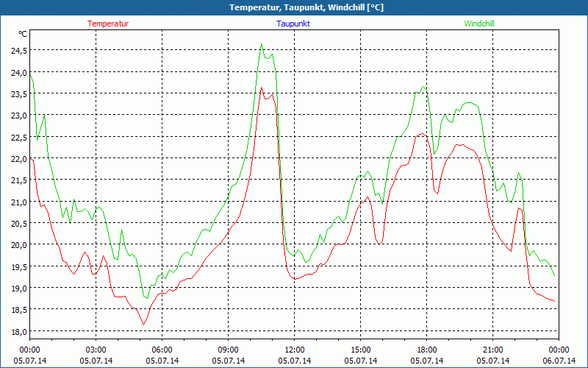Select the 24,5 y-axis tick label
The image size is (588, 368).
[18, 51]
